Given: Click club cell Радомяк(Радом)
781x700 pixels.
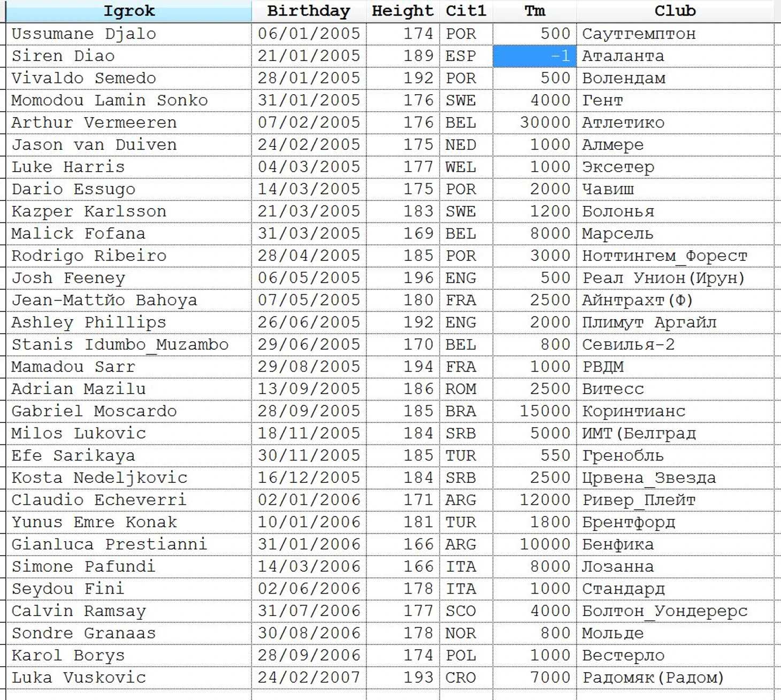Looking at the screenshot, I should click(x=675, y=678).
